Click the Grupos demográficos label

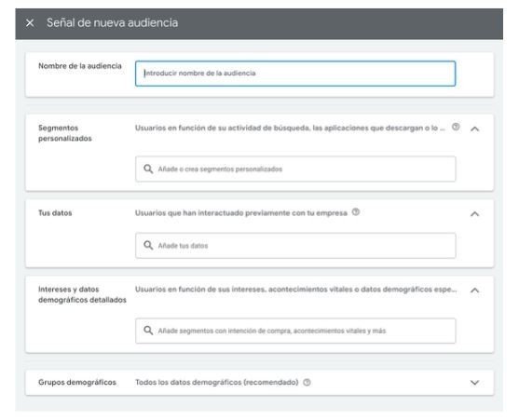(77, 383)
